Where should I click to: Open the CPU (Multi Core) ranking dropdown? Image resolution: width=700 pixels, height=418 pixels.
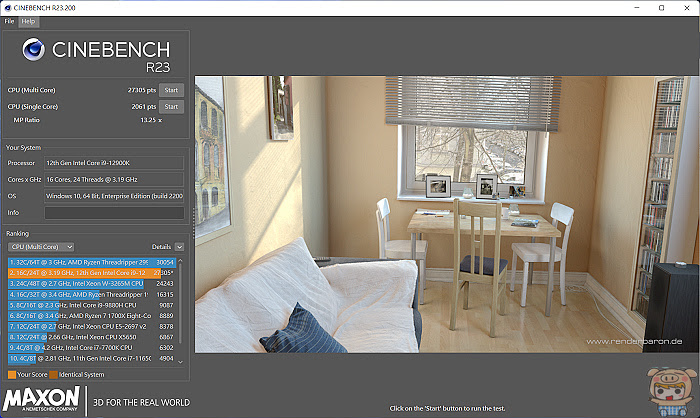[x=41, y=247]
